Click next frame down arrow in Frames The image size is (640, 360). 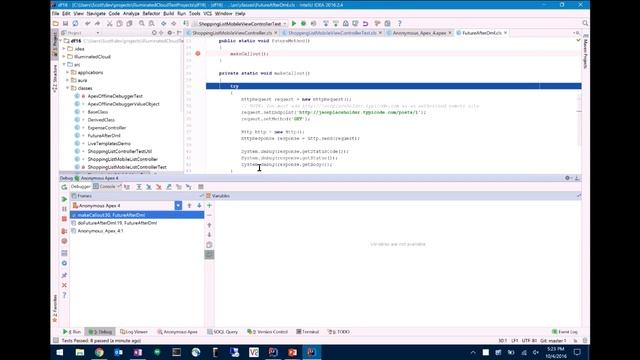point(199,206)
